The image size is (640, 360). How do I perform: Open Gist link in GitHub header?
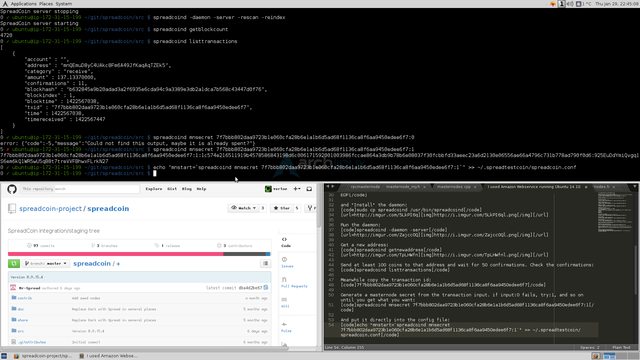click(x=172, y=189)
